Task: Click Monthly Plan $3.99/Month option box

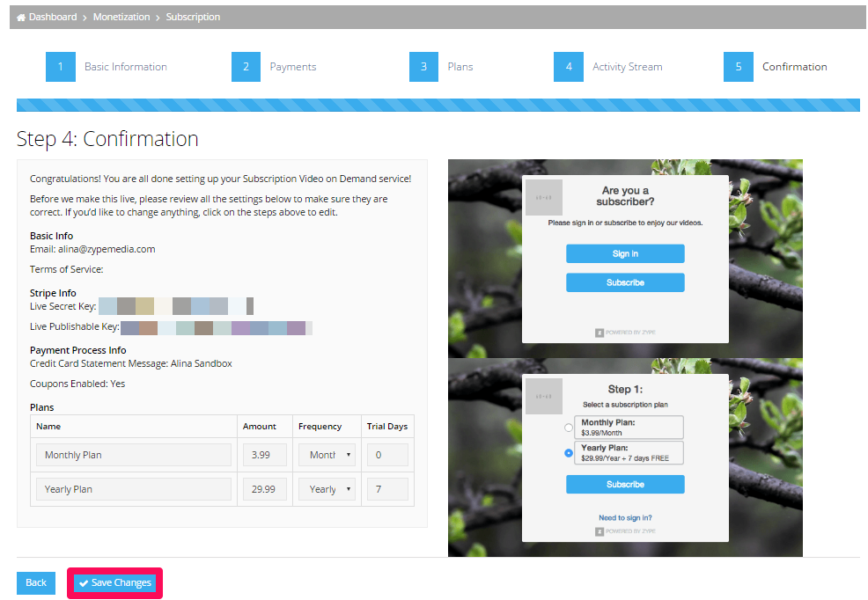Action: pos(629,428)
